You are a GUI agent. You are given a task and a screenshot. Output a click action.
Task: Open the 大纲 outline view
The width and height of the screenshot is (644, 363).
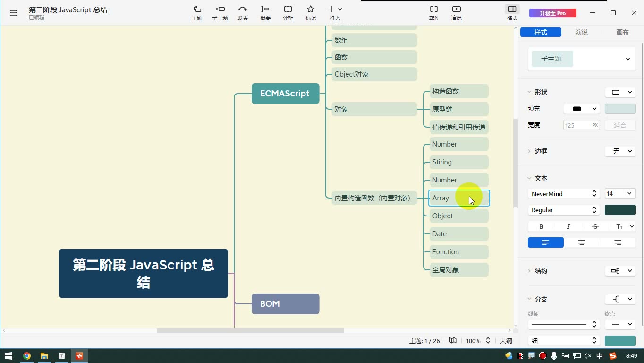click(506, 341)
